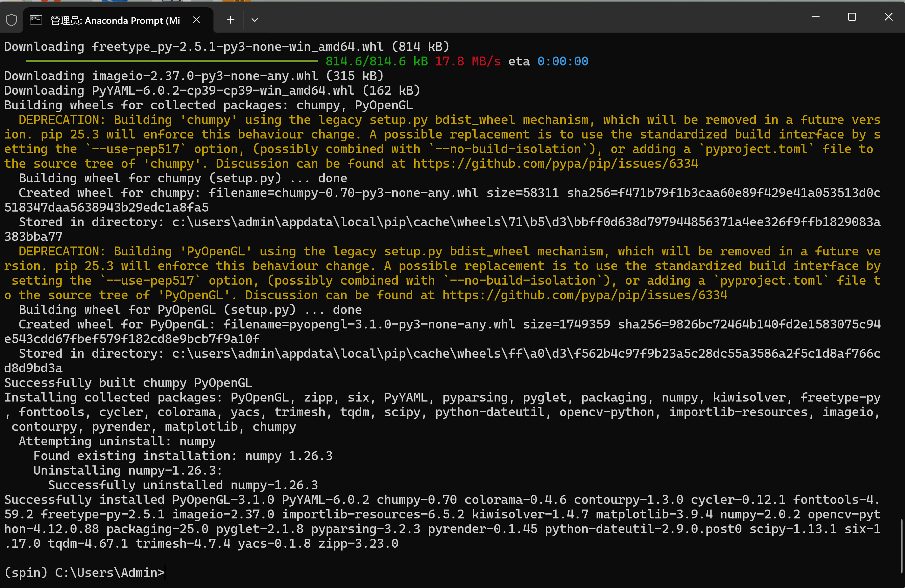Click the green freetype download progress bar
This screenshot has height=588, width=905.
coord(172,61)
